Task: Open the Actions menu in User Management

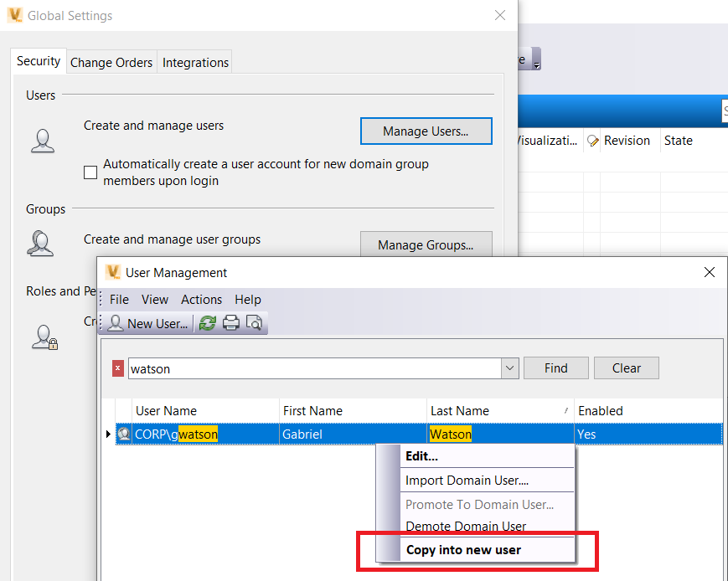Action: pyautogui.click(x=201, y=299)
